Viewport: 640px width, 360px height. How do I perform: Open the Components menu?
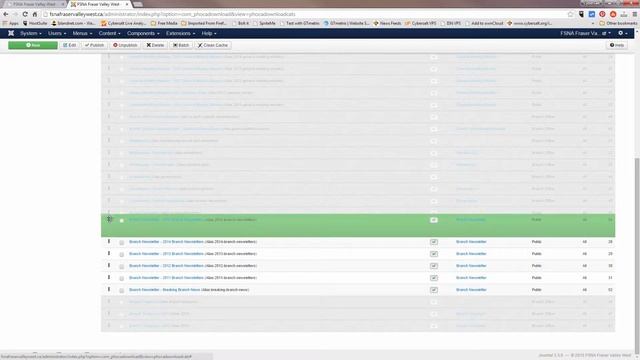(143, 33)
